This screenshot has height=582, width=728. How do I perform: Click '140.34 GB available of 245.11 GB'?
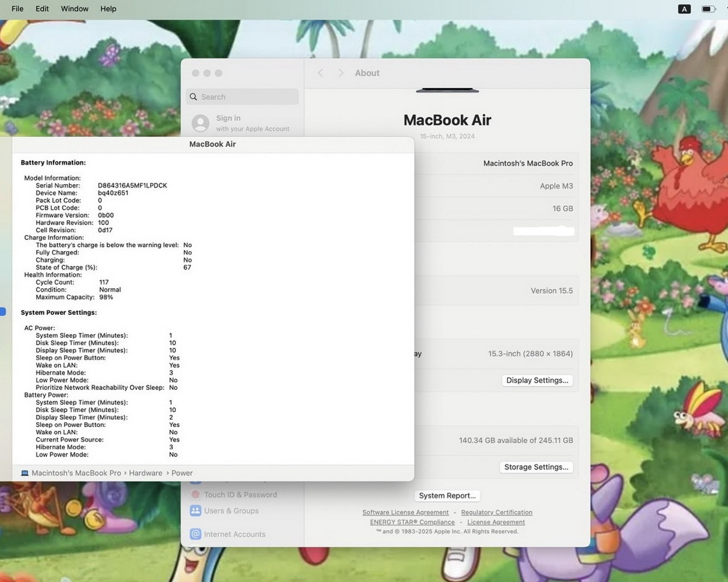pyautogui.click(x=516, y=440)
